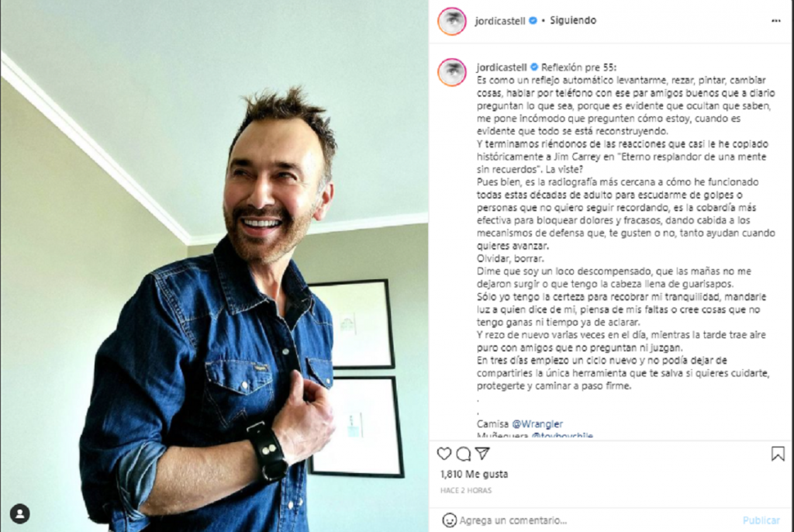Focus the Agrega un comentario field
The image size is (794, 532).
tap(598, 520)
